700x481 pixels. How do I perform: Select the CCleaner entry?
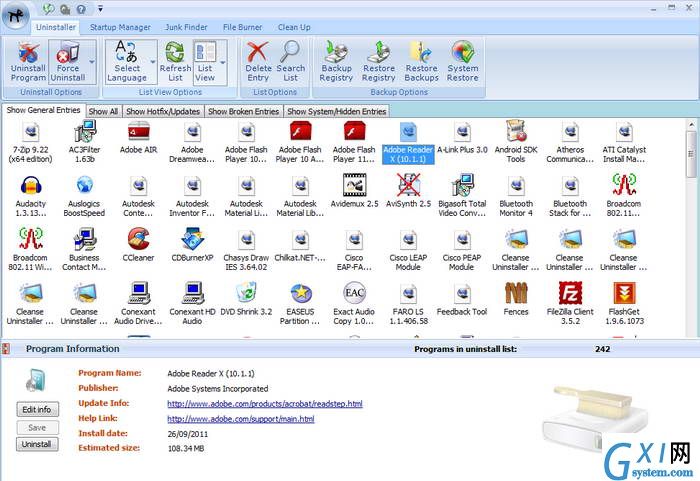click(x=138, y=246)
